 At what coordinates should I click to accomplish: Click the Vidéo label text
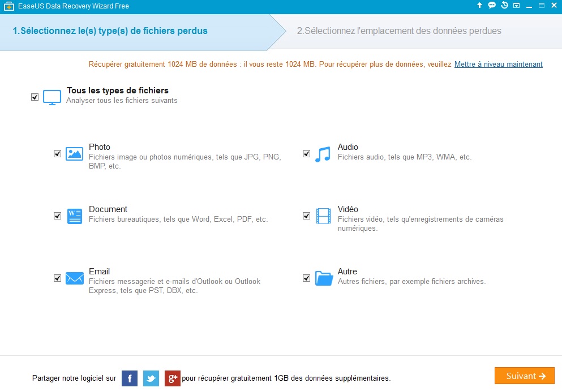point(348,209)
